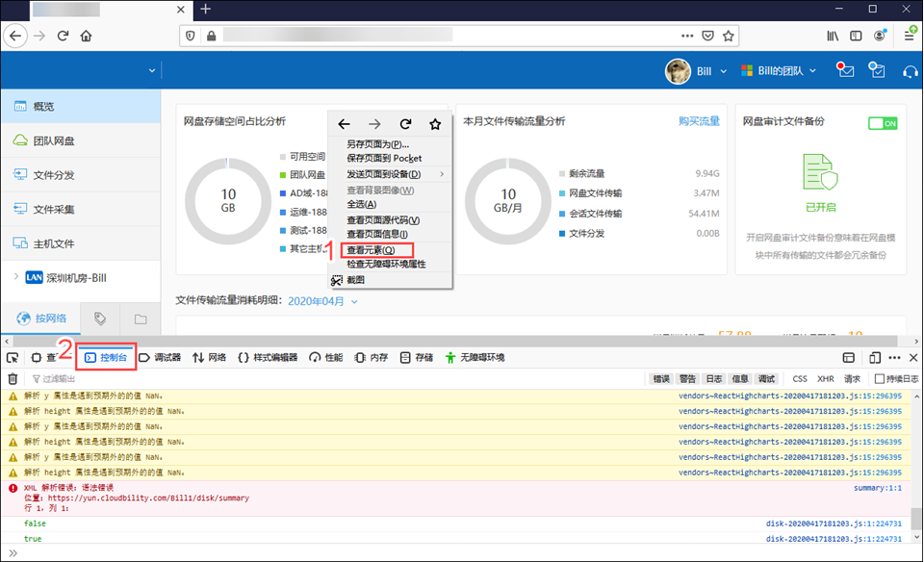This screenshot has width=924, height=562.
Task: Click reload icon in the context menu
Action: [405, 124]
